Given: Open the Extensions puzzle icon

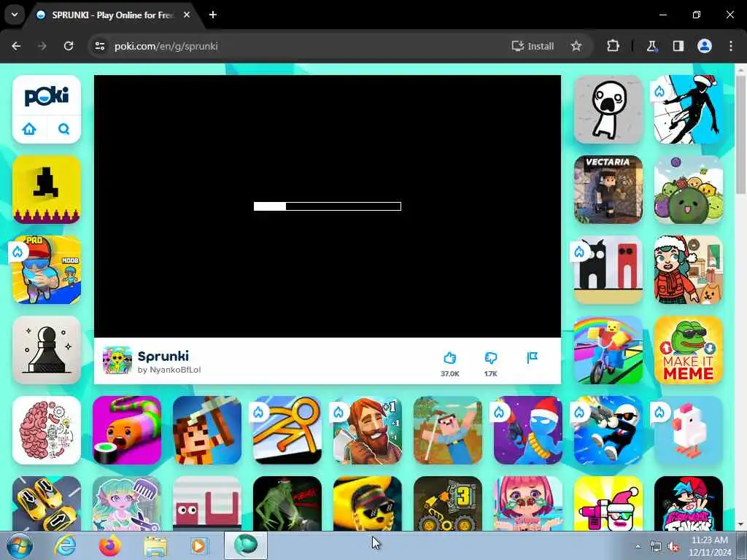Looking at the screenshot, I should point(613,46).
